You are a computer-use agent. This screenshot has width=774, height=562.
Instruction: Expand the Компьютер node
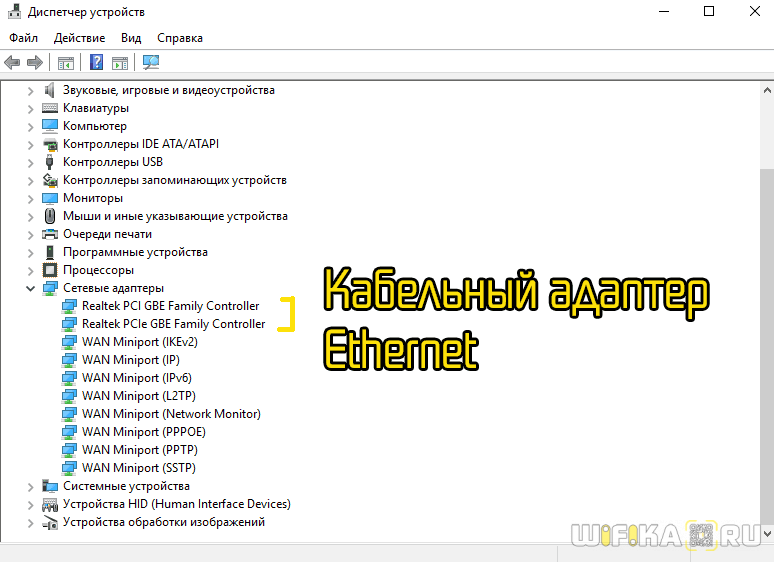coord(31,127)
